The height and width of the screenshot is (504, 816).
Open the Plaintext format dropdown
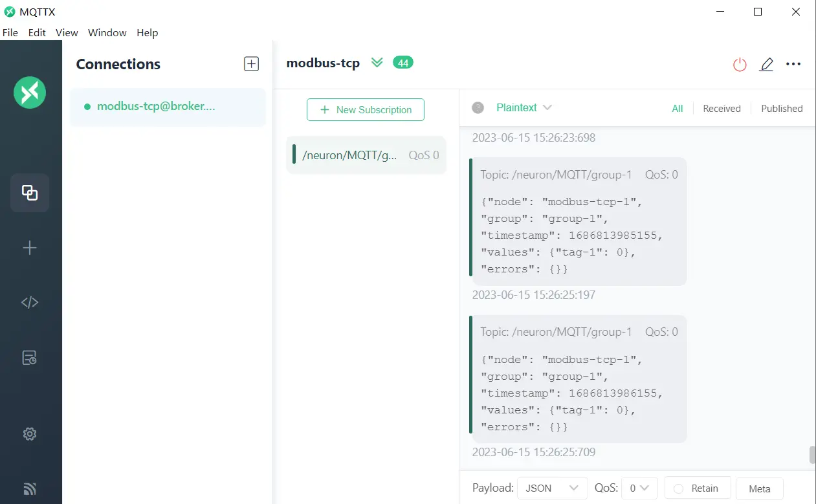[x=524, y=108]
